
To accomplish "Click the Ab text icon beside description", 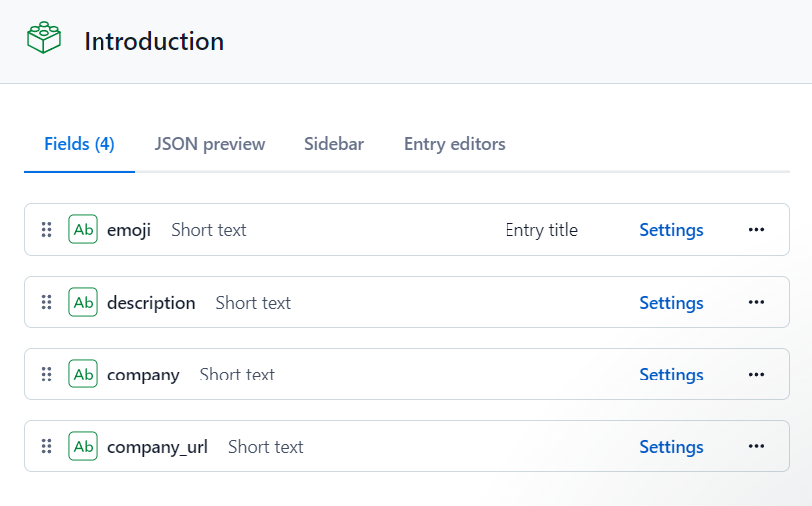I will (x=83, y=303).
